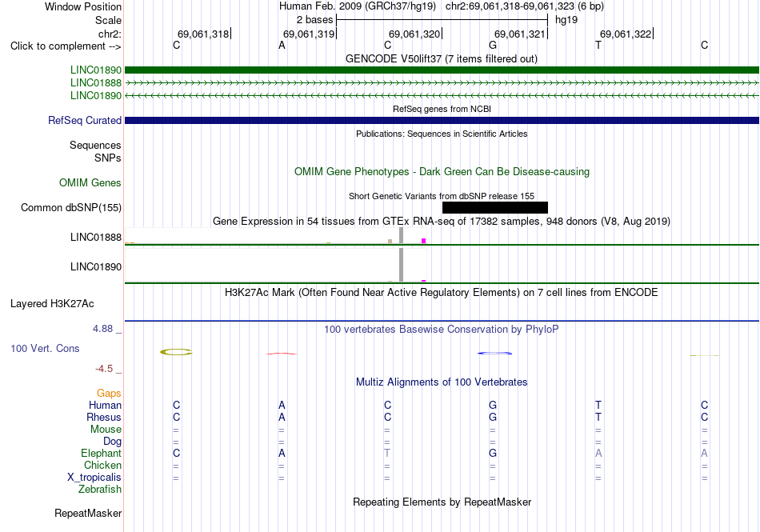
Task: Click the OMIM Gene Phenotypes track title
Action: 442,171
